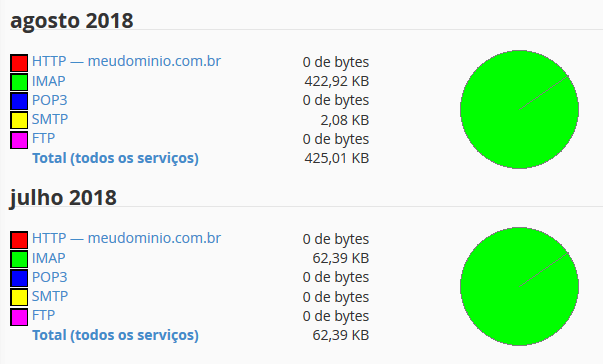This screenshot has height=364, width=603.
Task: Click the blue POP3 swatch under agosto 2018
Action: (x=19, y=101)
